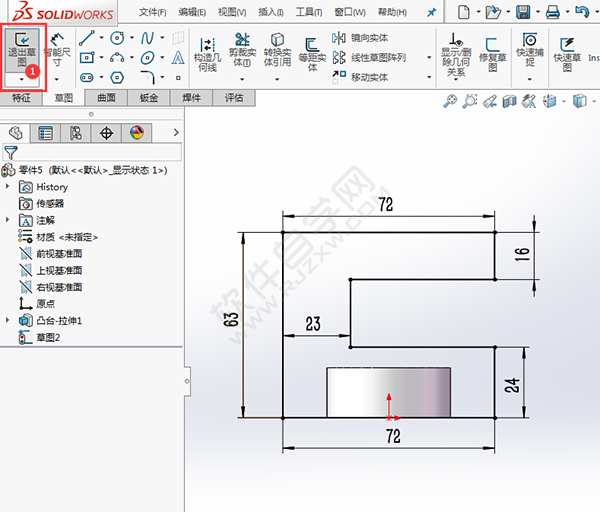Viewport: 600px width, 512px height.
Task: Switch to the 钣金 tab
Action: (149, 98)
